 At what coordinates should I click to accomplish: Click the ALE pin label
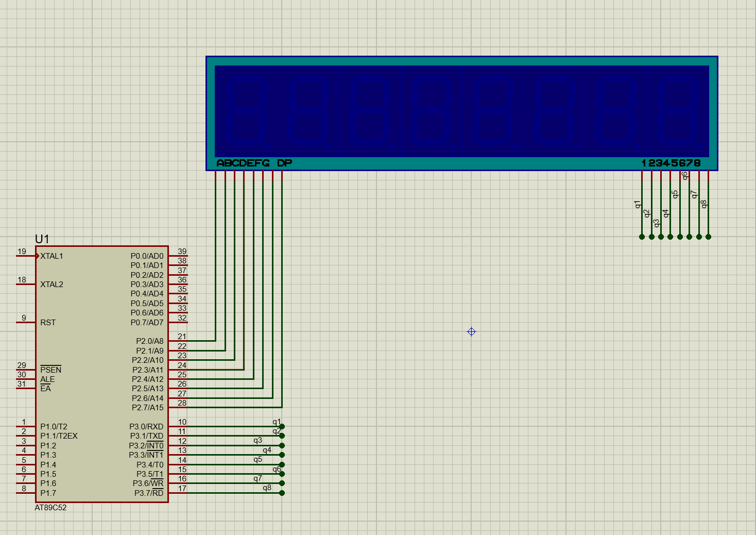[47, 379]
